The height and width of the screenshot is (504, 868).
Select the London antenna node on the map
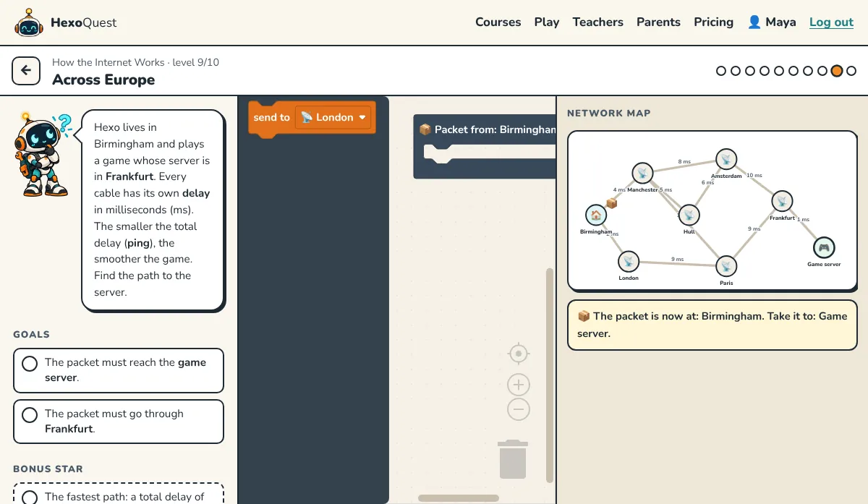pyautogui.click(x=628, y=262)
